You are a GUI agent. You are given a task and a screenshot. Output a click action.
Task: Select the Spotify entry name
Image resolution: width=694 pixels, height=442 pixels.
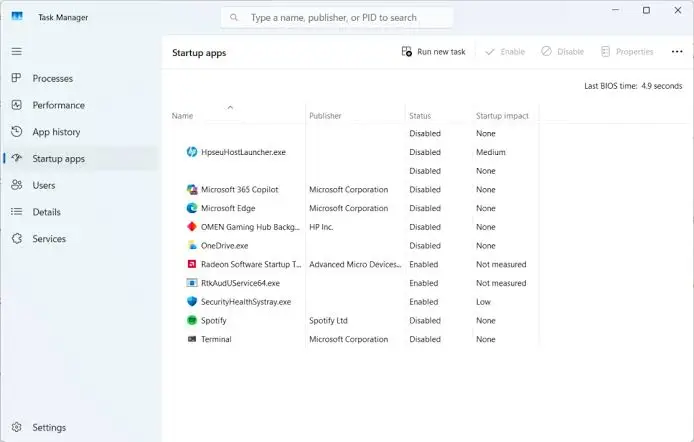click(213, 320)
